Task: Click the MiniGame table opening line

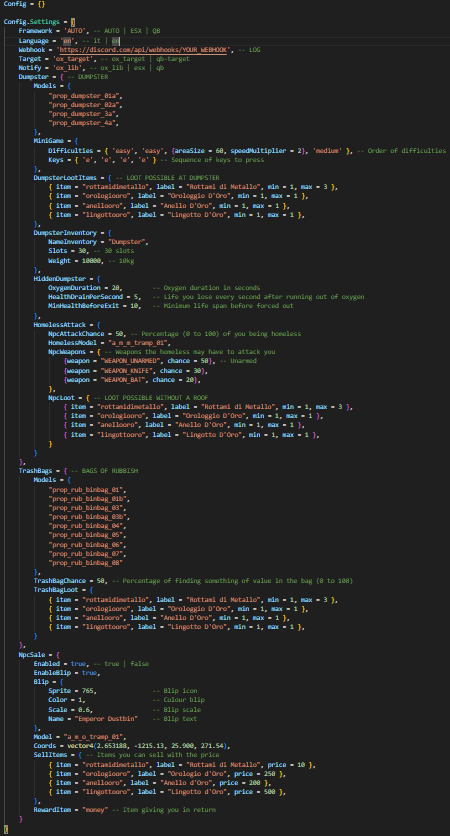Action: click(x=55, y=141)
